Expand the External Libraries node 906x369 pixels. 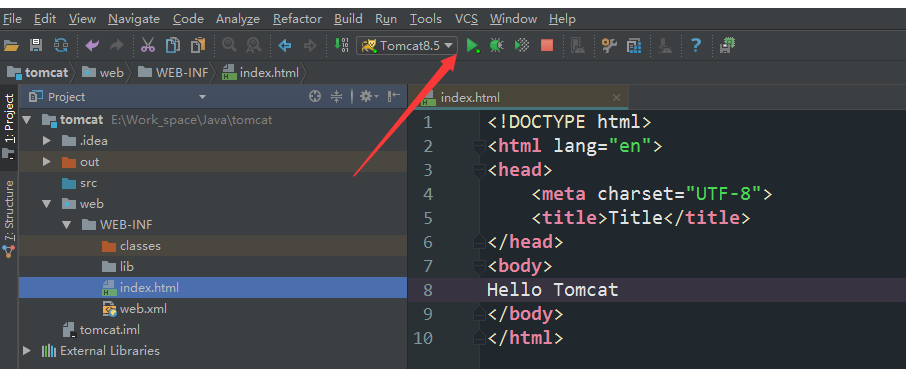27,351
